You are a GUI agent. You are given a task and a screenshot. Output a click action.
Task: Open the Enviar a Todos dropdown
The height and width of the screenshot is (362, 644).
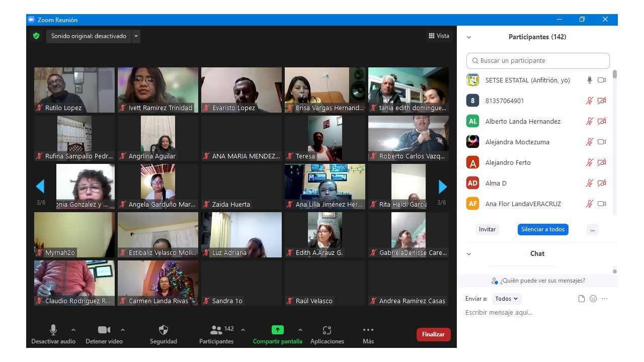click(x=507, y=299)
